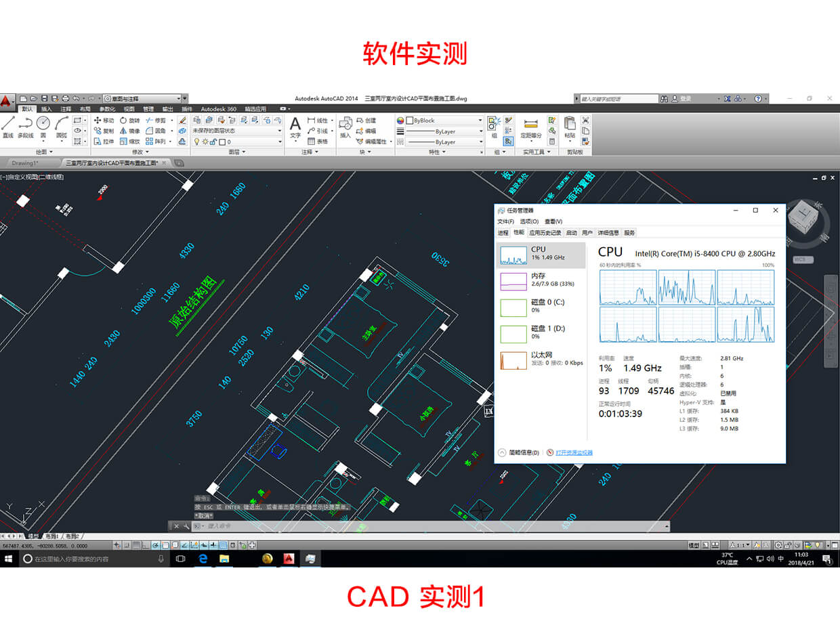Expand the 绘图 (Draw) panel

click(45, 152)
